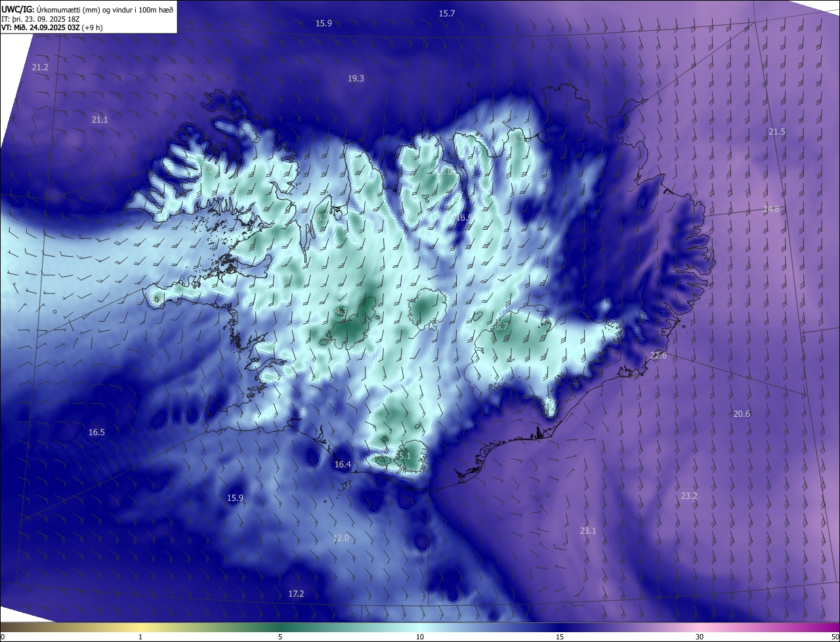The height and width of the screenshot is (642, 840).
Task: Click the color scale legend bar
Action: click(x=420, y=628)
